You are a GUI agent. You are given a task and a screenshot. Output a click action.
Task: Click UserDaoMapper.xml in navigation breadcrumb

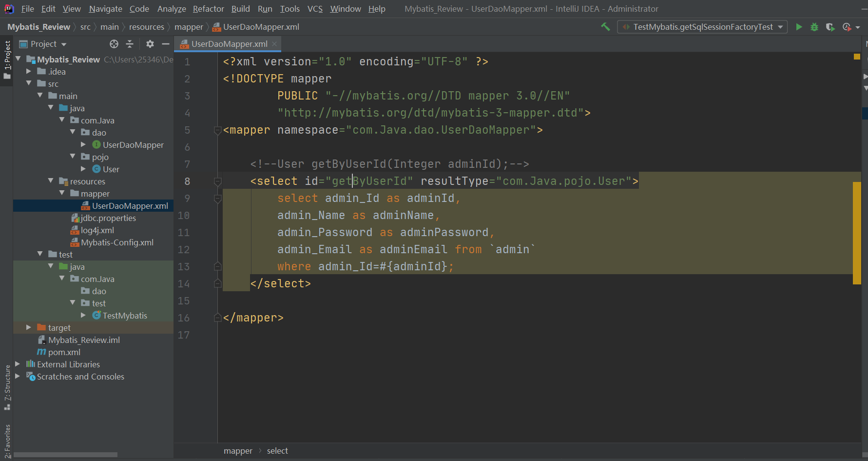pyautogui.click(x=256, y=27)
